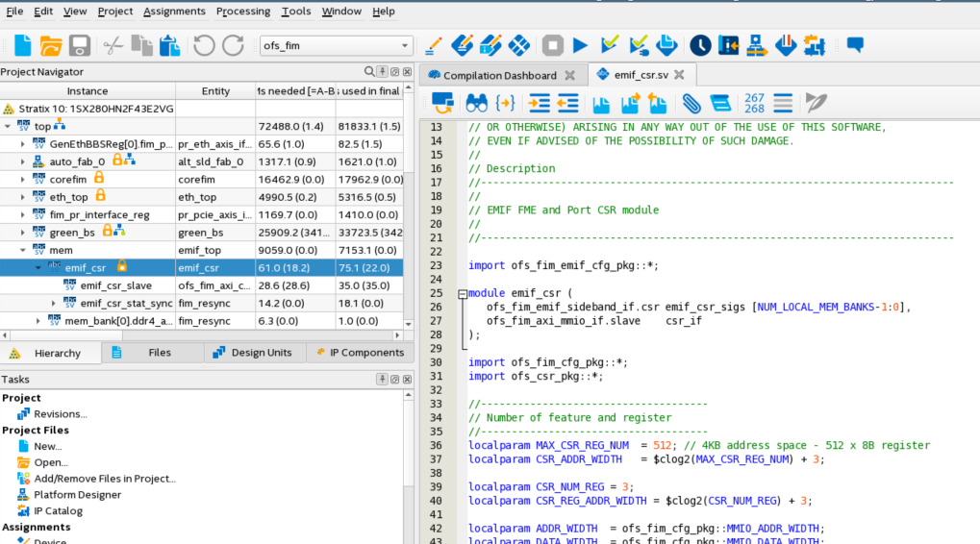Screen dimensions: 980x544
Task: Pin the Project Navigator panel
Action: coord(382,72)
